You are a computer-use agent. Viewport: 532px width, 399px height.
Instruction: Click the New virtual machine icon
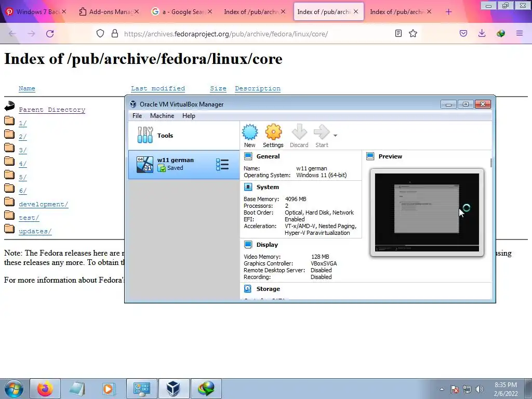[250, 132]
